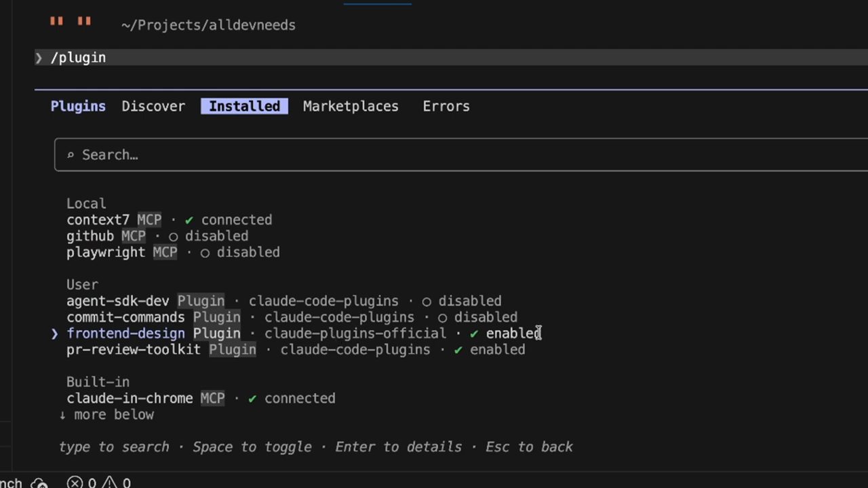Click the disabled circle for commit-commands
868x488 pixels.
pyautogui.click(x=442, y=318)
